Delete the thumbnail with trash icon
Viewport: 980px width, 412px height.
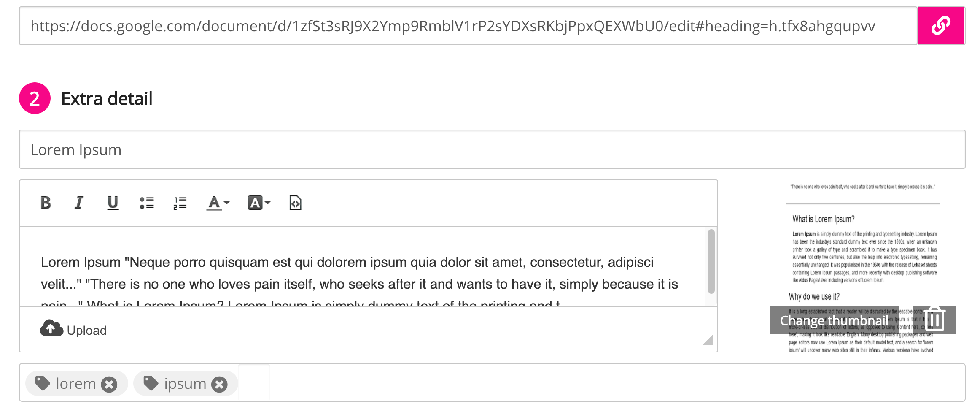[934, 320]
